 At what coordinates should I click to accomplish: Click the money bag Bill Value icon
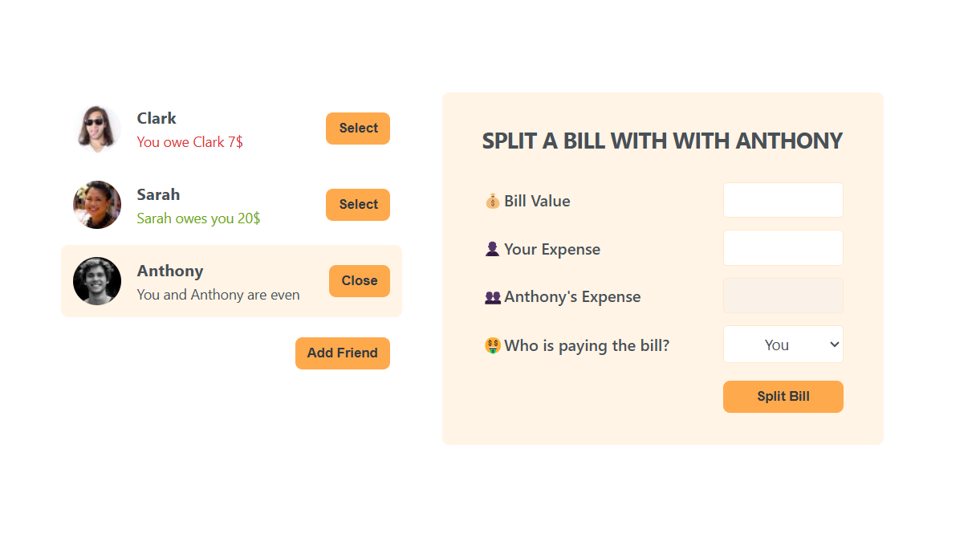(493, 201)
